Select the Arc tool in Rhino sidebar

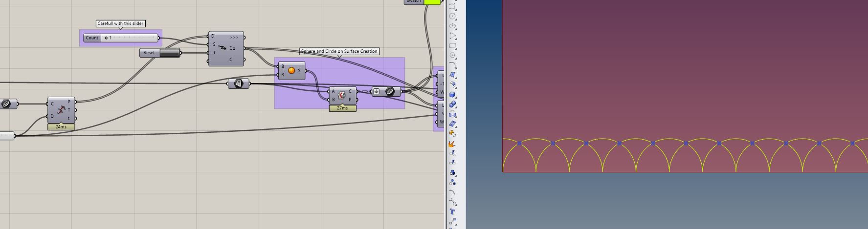(x=452, y=36)
